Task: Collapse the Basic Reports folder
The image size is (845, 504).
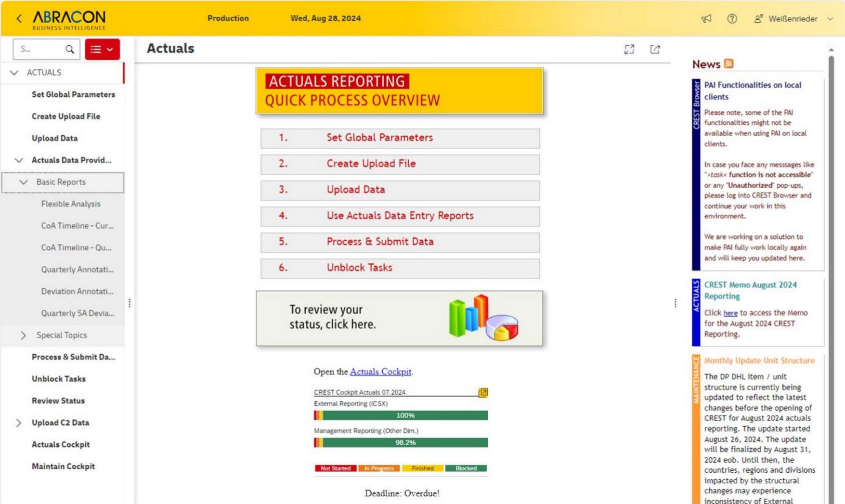Action: [23, 182]
